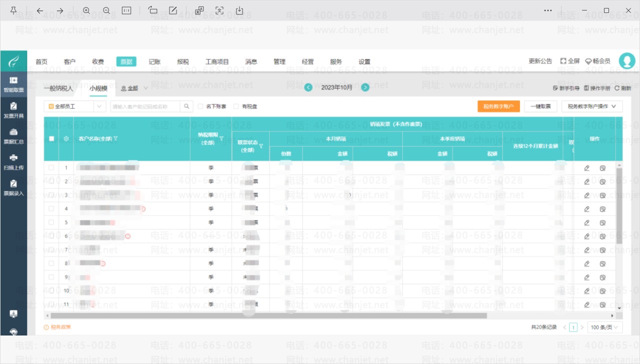Open 票据录入 in the sidebar

click(x=13, y=188)
